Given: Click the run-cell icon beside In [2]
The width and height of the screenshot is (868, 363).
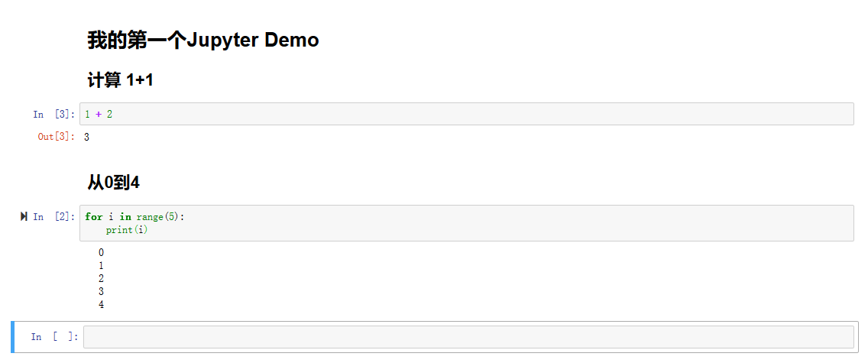Looking at the screenshot, I should [x=24, y=216].
